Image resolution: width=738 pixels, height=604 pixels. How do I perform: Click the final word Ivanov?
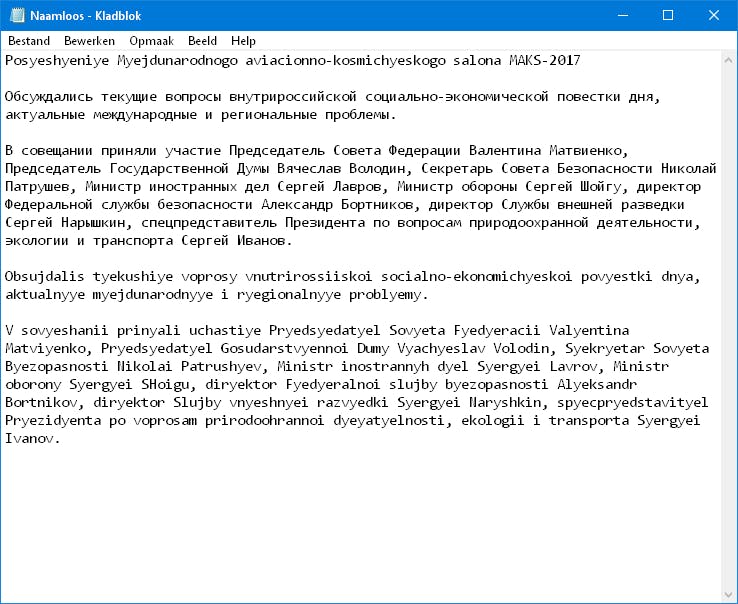coord(29,438)
